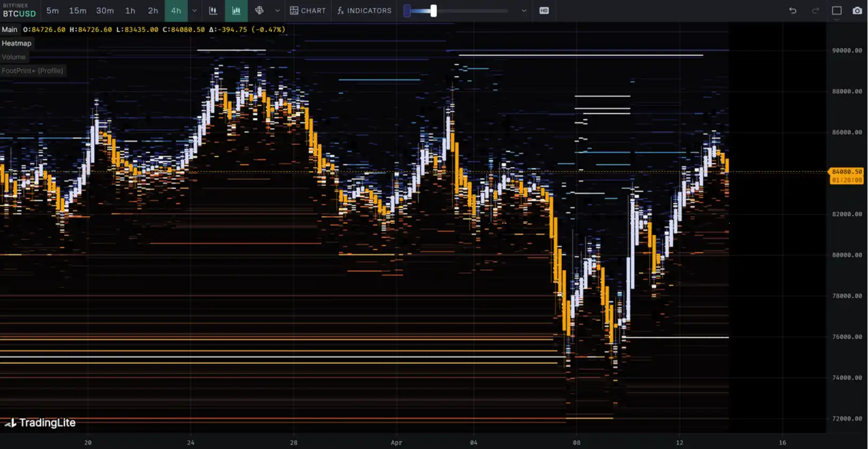Switch to the 1h timeframe
This screenshot has height=449, width=868.
pos(130,11)
